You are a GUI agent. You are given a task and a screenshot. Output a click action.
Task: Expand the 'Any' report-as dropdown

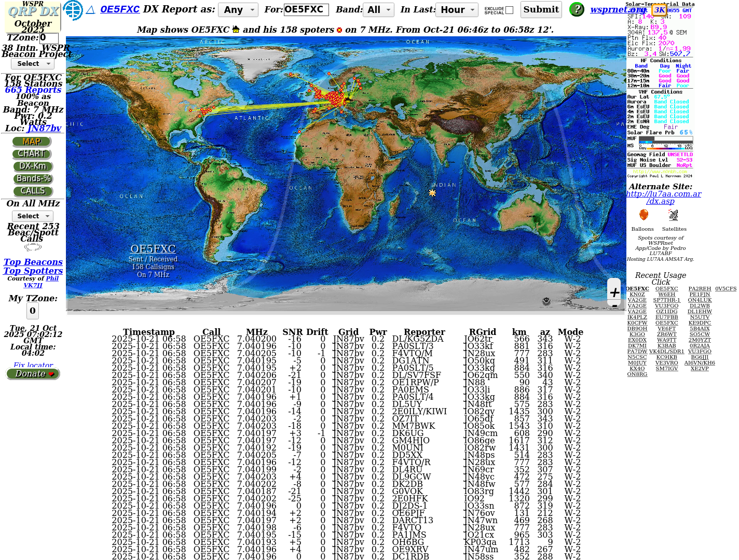point(238,10)
